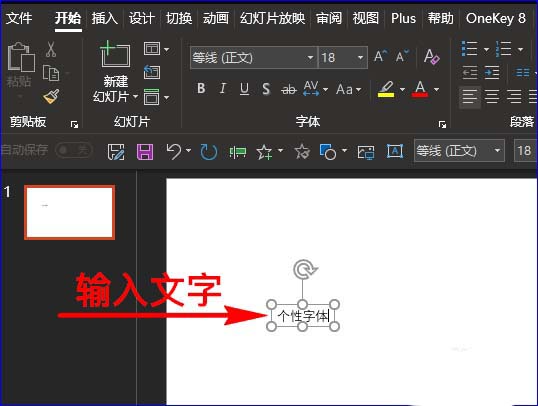Open the 切换 tab
This screenshot has height=406, width=538.
tap(179, 18)
